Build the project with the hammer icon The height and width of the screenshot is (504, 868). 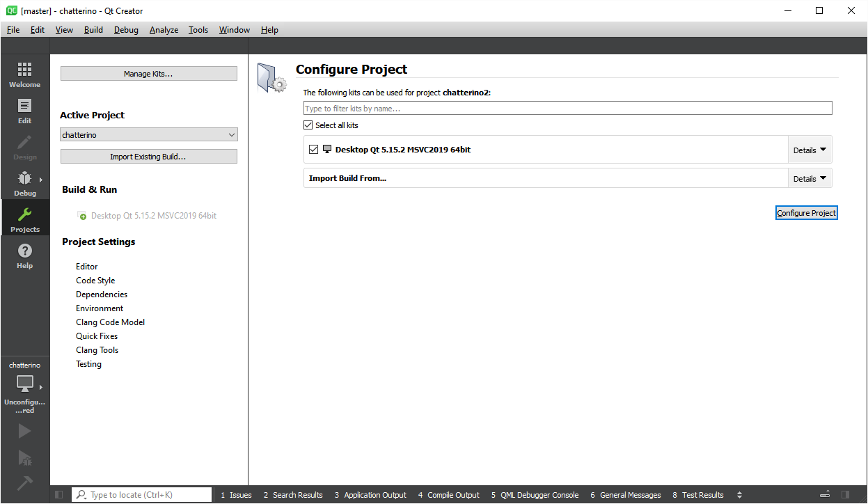click(x=24, y=483)
